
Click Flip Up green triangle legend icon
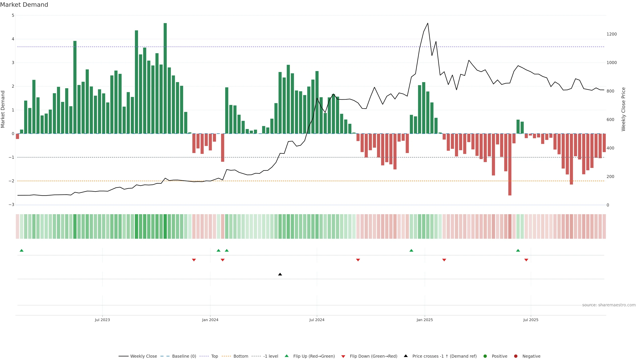click(287, 356)
